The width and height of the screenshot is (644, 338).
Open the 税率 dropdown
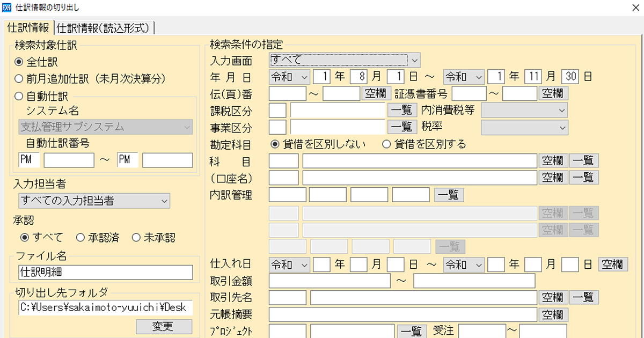click(524, 127)
